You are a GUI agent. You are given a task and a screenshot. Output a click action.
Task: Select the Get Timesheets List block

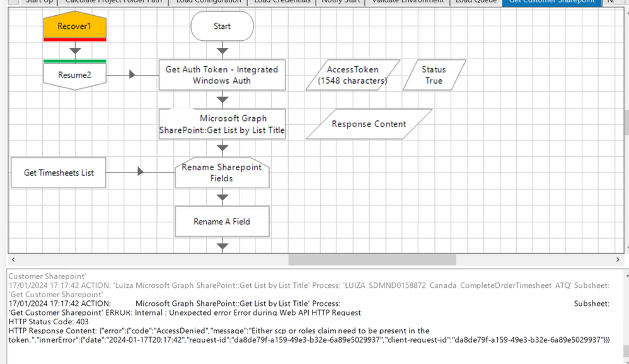59,173
